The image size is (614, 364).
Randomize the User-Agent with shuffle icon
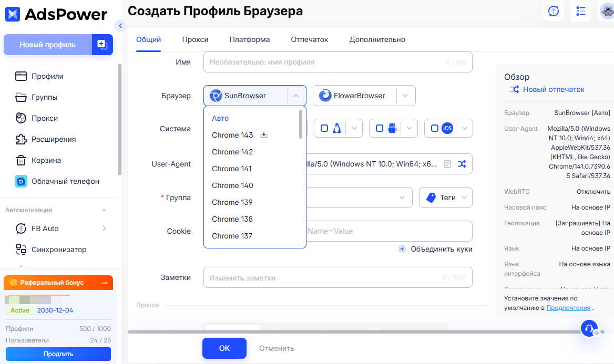coord(462,164)
